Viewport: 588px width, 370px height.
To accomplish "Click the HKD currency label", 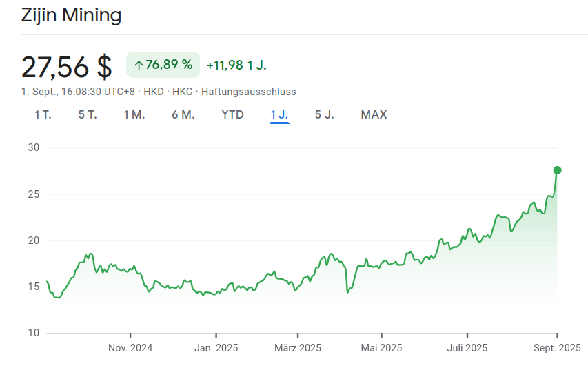I will click(x=153, y=91).
